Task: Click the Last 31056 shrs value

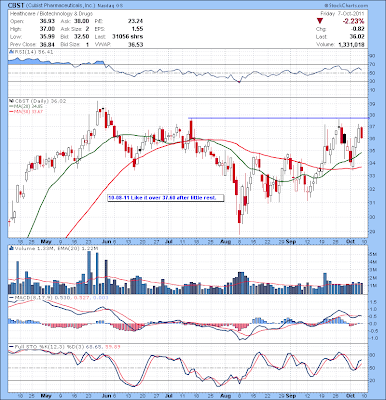Action: point(128,36)
